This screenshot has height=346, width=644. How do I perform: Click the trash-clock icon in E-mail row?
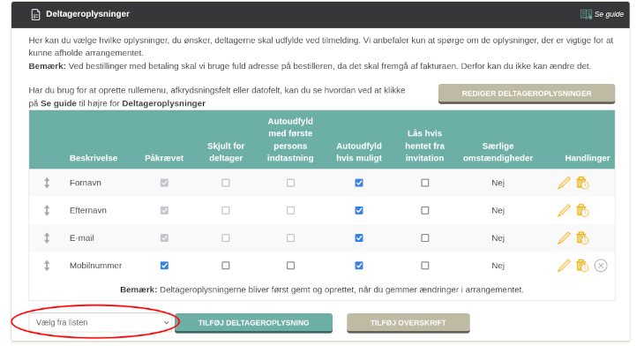click(582, 238)
